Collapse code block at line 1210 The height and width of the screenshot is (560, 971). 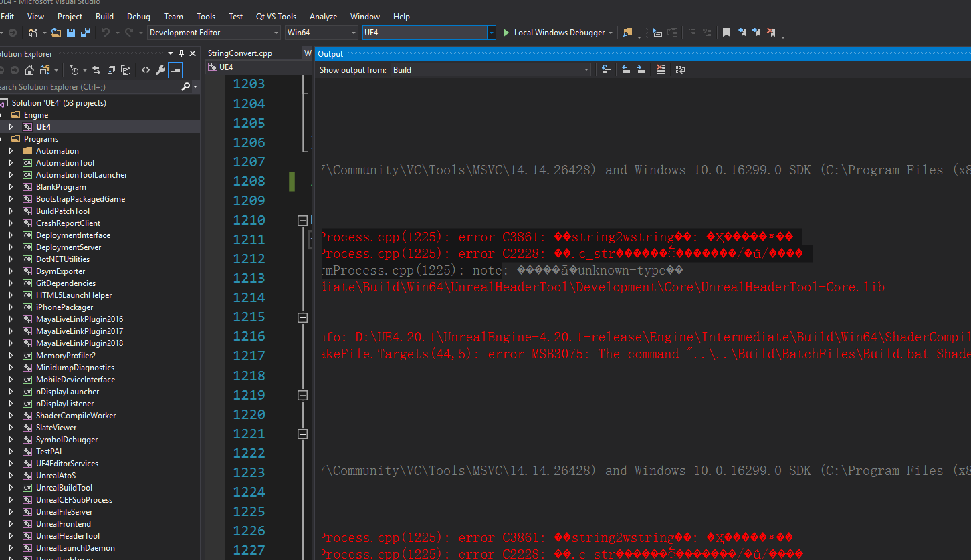302,220
